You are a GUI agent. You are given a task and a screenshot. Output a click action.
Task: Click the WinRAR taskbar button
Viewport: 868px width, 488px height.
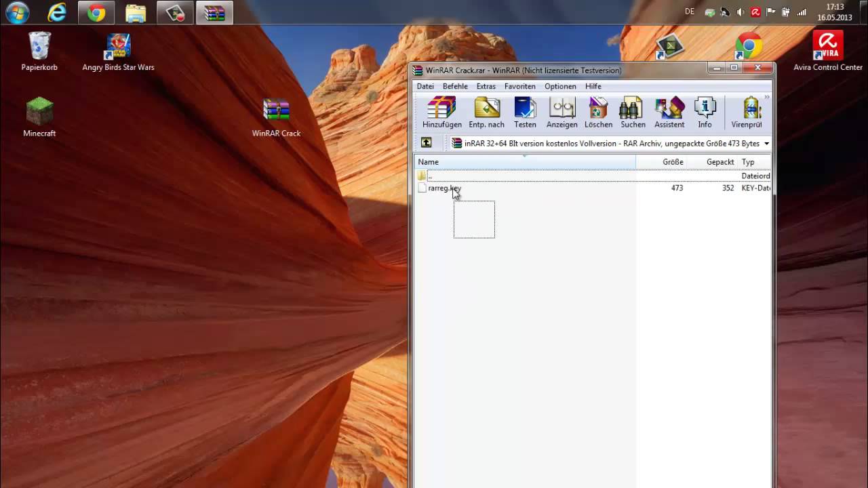tap(214, 13)
